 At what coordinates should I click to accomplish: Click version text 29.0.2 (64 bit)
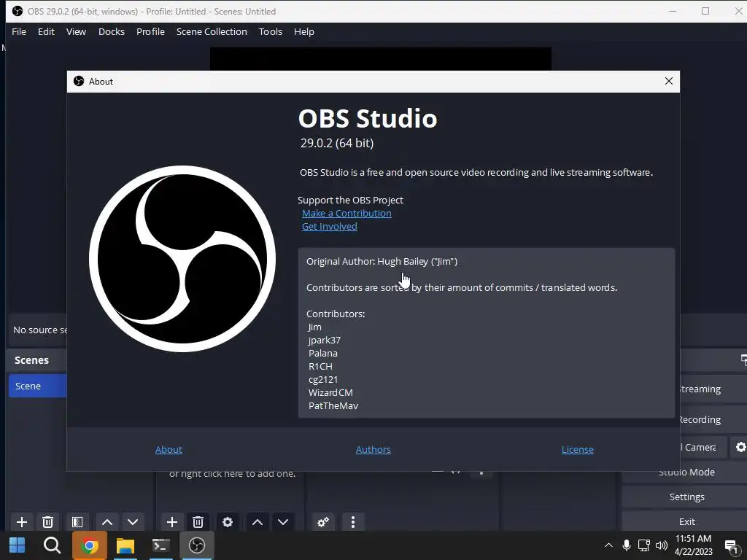pos(337,143)
